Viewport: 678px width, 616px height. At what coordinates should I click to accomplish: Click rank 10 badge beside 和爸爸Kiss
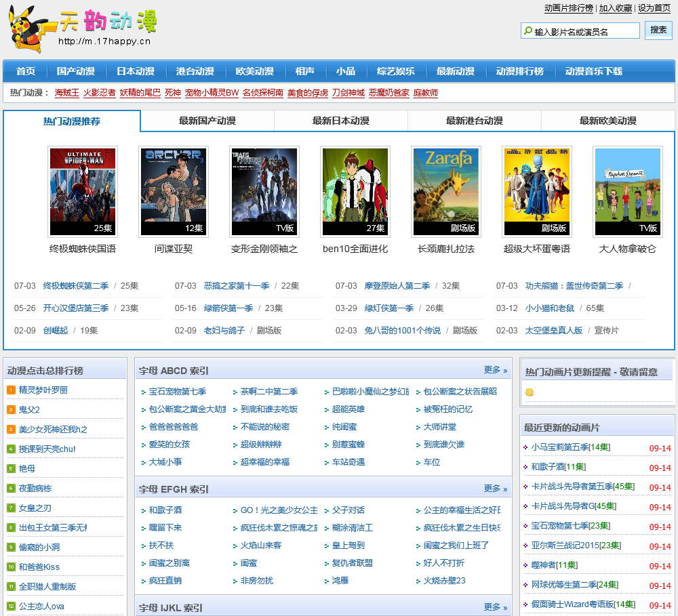[x=12, y=567]
